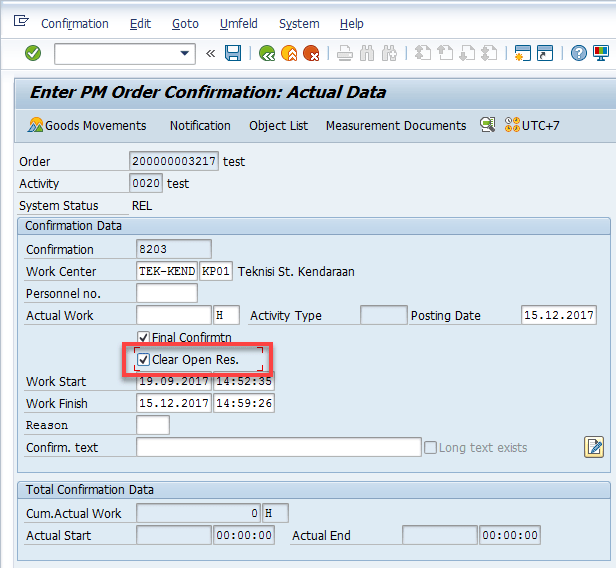Viewport: 616px width, 568px height.
Task: Save the confirmation with the floppy disk icon
Action: [x=233, y=53]
